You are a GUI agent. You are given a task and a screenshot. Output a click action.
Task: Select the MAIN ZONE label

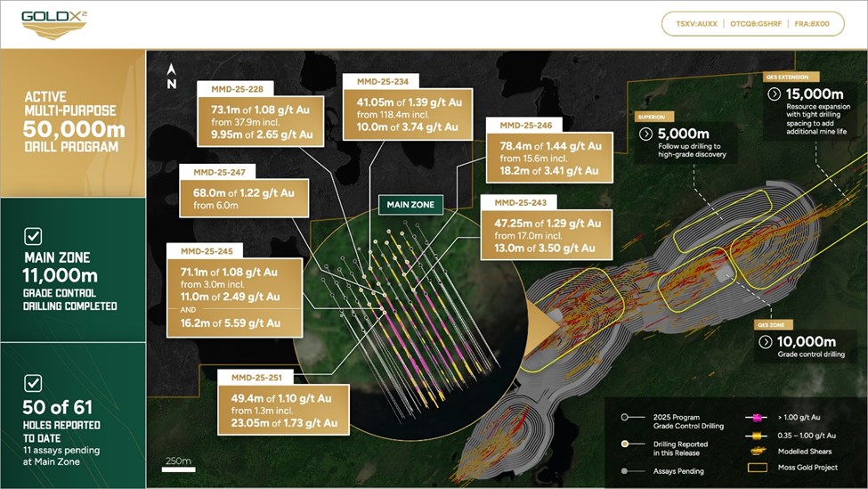point(410,205)
